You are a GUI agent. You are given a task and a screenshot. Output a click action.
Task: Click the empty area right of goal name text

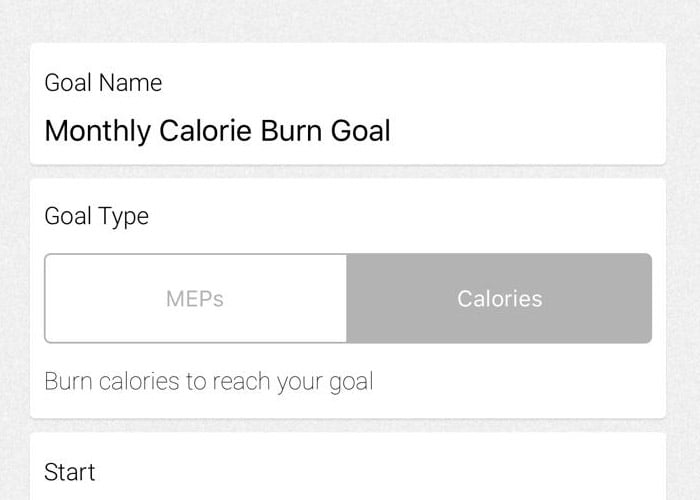[x=520, y=131]
